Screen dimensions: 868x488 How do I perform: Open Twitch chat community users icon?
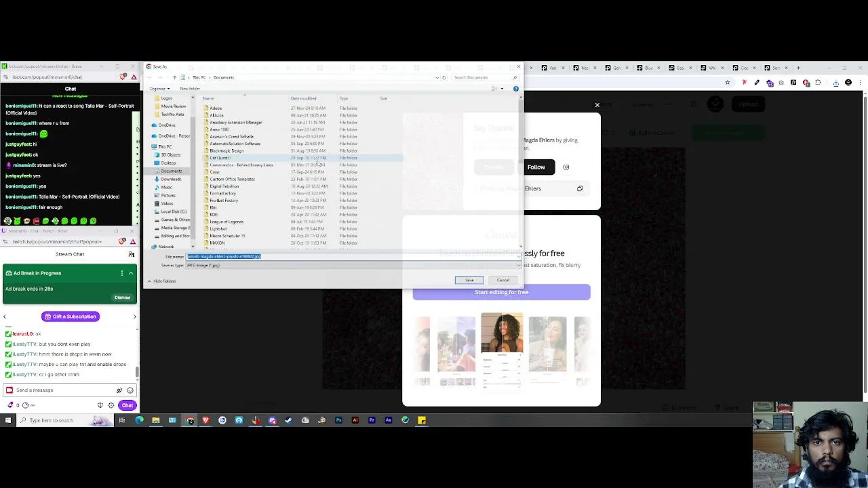point(132,254)
